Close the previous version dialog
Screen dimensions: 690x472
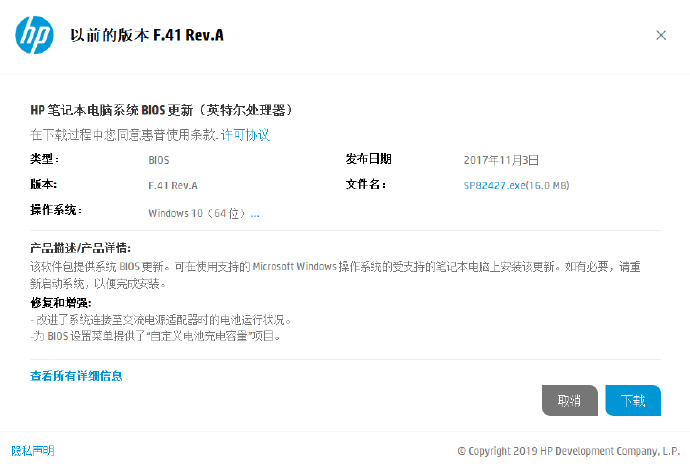point(661,35)
